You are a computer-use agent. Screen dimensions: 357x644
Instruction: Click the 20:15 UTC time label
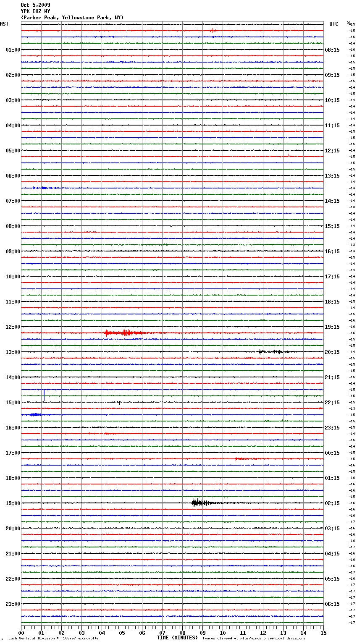click(x=332, y=352)
